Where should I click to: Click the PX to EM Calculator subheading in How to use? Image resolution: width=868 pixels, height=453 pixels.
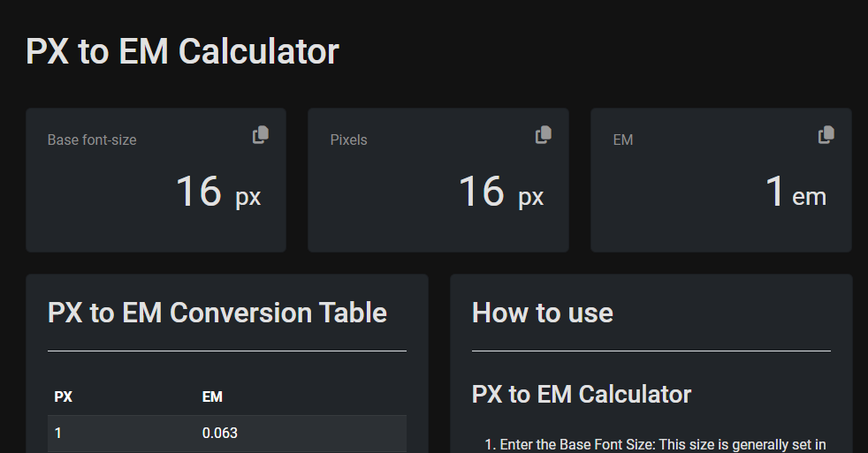tap(582, 395)
